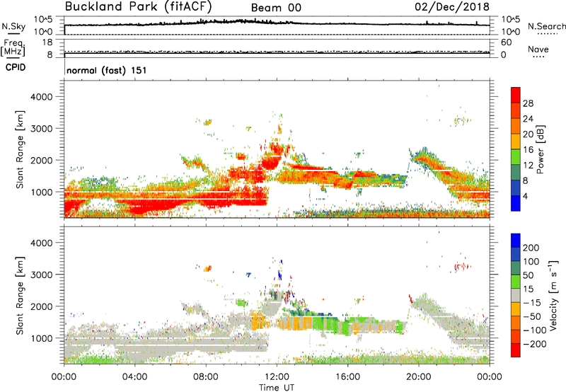Click the '4000' range tick on power panel
The image size is (566, 392).
click(x=41, y=97)
